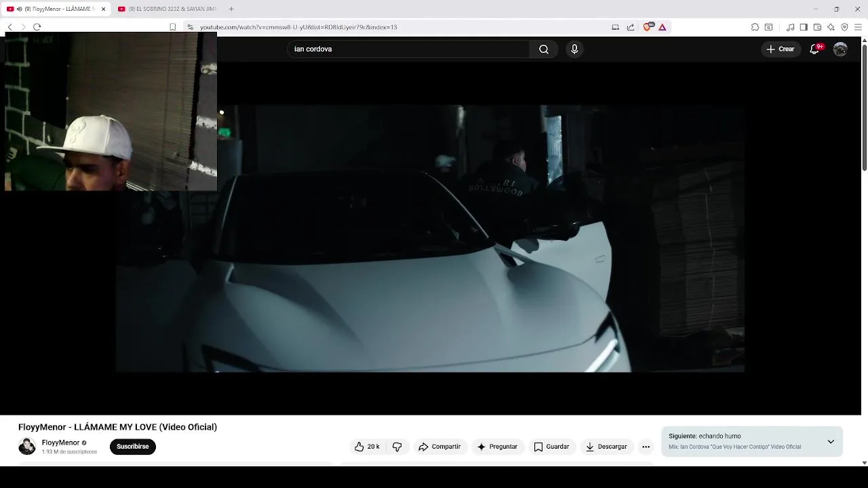Click the page vertical scrollbar thumb
Screen dimensions: 868x488
864,107
